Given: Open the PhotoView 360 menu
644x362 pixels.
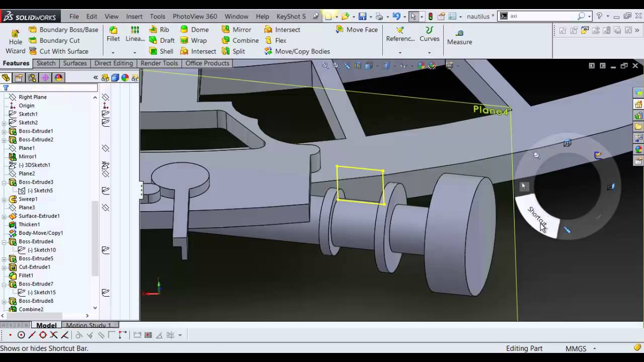Looking at the screenshot, I should pyautogui.click(x=195, y=16).
